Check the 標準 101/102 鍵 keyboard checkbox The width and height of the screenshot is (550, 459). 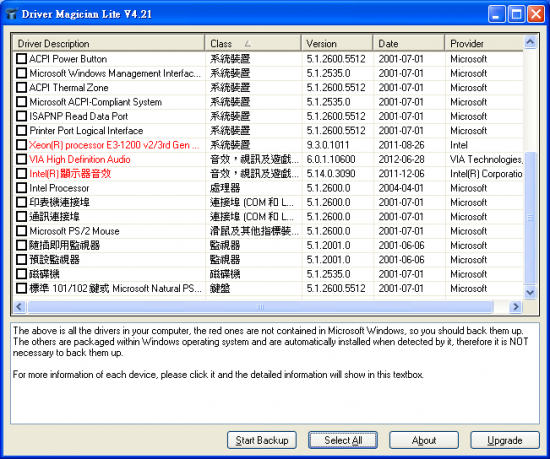click(21, 289)
